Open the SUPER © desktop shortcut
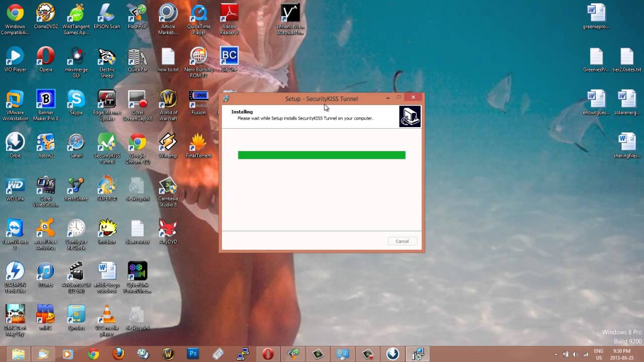The height and width of the screenshot is (362, 644). pyautogui.click(x=107, y=189)
